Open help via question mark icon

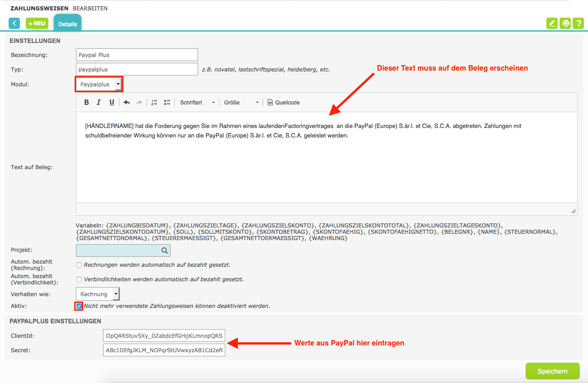click(x=578, y=24)
